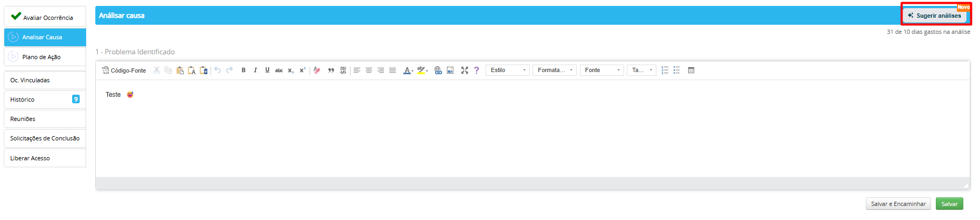Align text left
Image resolution: width=980 pixels, height=220 pixels.
click(x=357, y=70)
